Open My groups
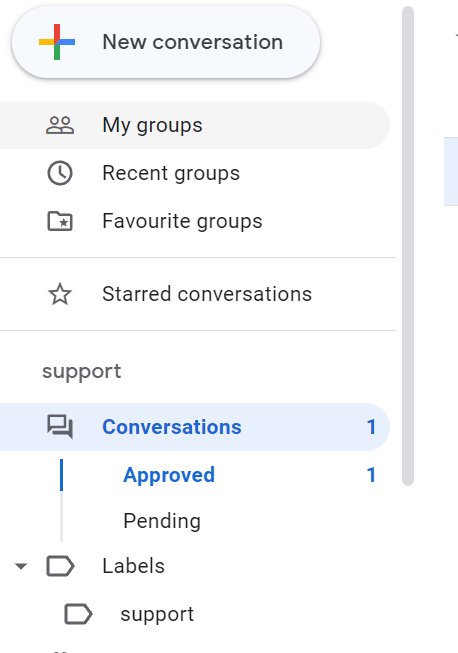The image size is (458, 653). [x=194, y=125]
